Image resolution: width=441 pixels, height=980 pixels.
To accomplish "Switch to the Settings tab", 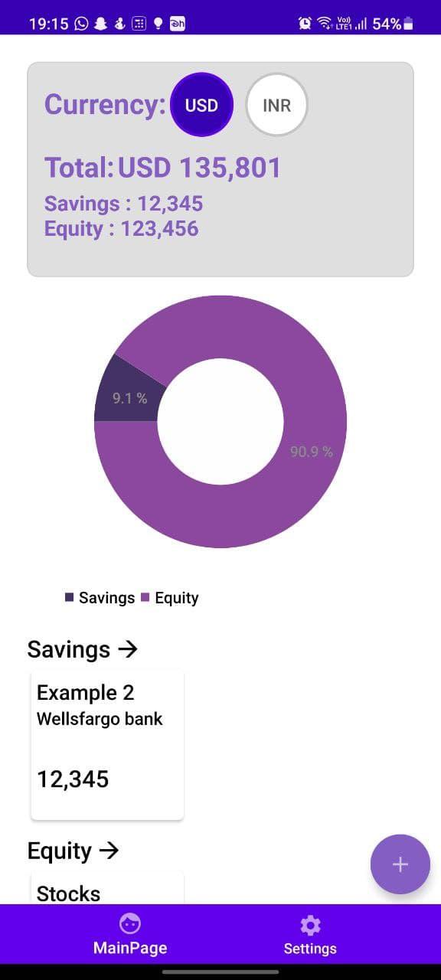I will tap(310, 934).
